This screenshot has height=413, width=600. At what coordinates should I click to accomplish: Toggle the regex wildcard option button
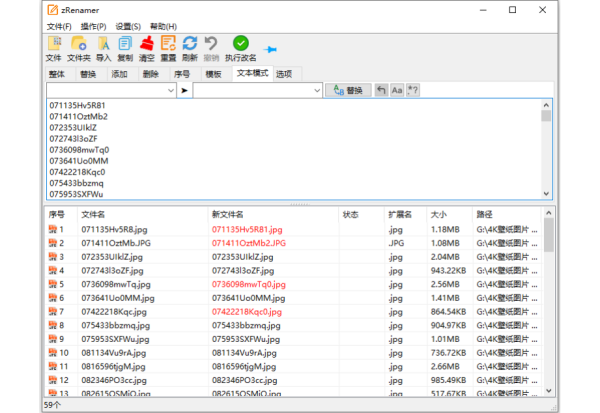pos(413,91)
